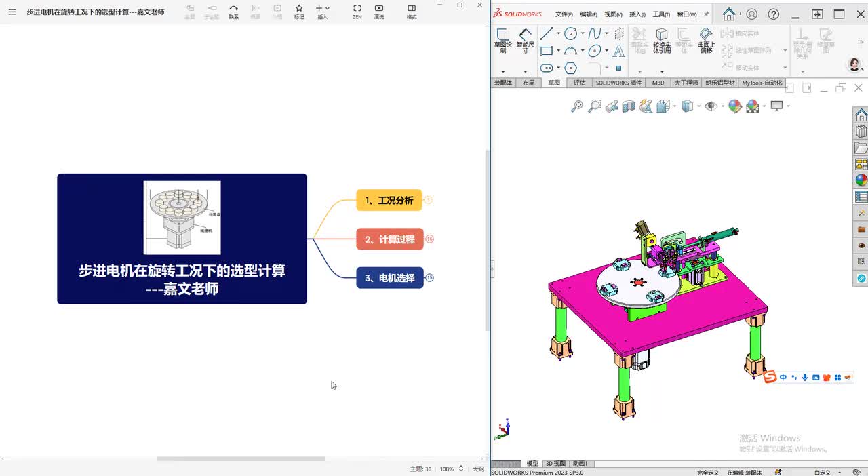Open Spline tool dropdown arrow
Viewport: 868px width, 476px height.
point(606,33)
